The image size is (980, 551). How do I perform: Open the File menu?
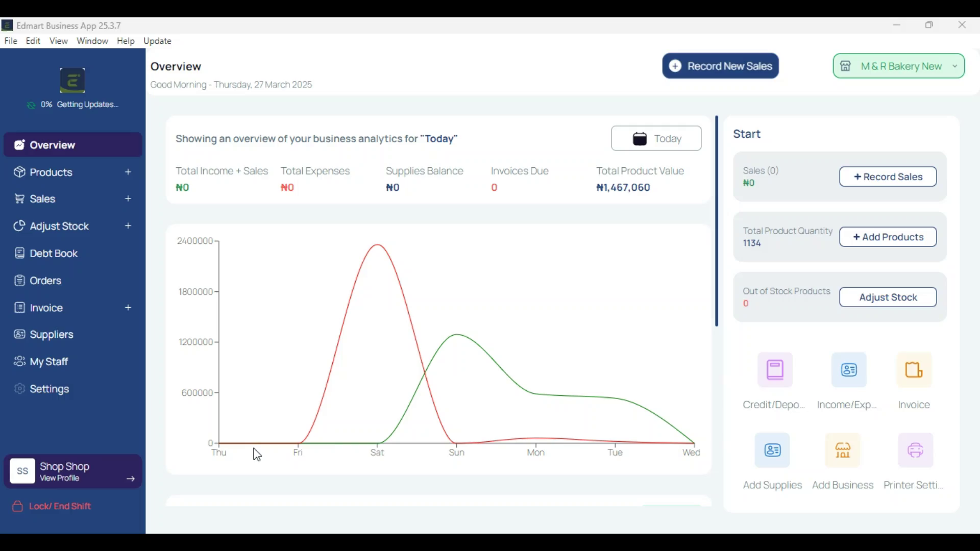(x=11, y=41)
